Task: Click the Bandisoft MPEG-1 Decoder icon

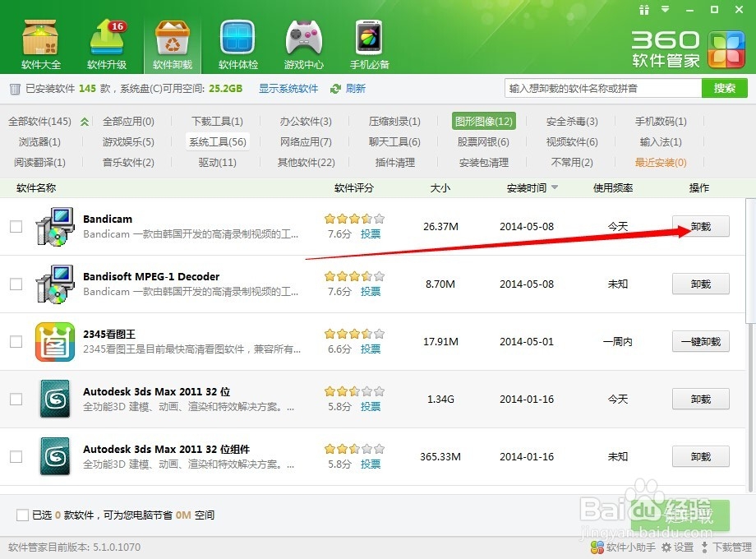Action: tap(55, 284)
